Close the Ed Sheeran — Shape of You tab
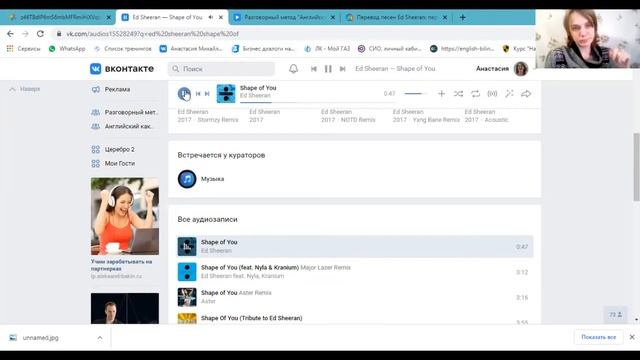Viewport: 640px width, 360px height. coord(221,18)
